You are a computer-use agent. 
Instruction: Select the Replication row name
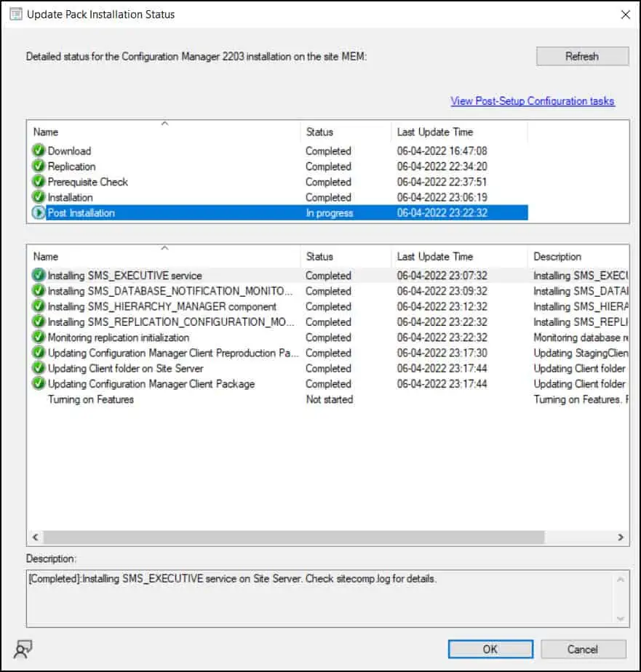(71, 167)
